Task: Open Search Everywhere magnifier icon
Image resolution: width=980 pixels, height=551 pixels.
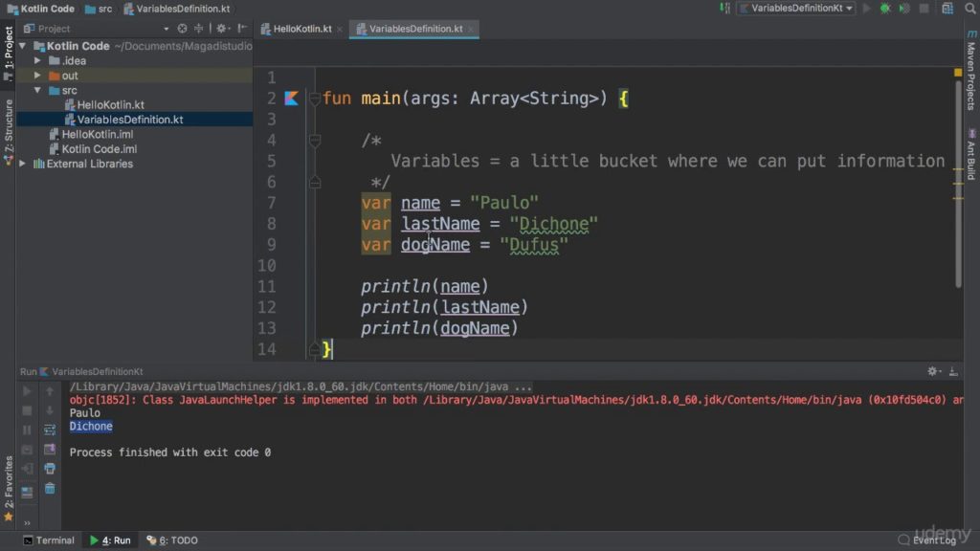Action: [970, 8]
